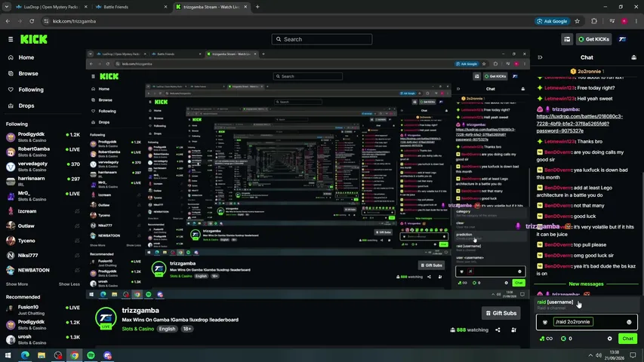Open vervedagoty channel in Following list
Image resolution: width=644 pixels, height=362 pixels.
43,167
